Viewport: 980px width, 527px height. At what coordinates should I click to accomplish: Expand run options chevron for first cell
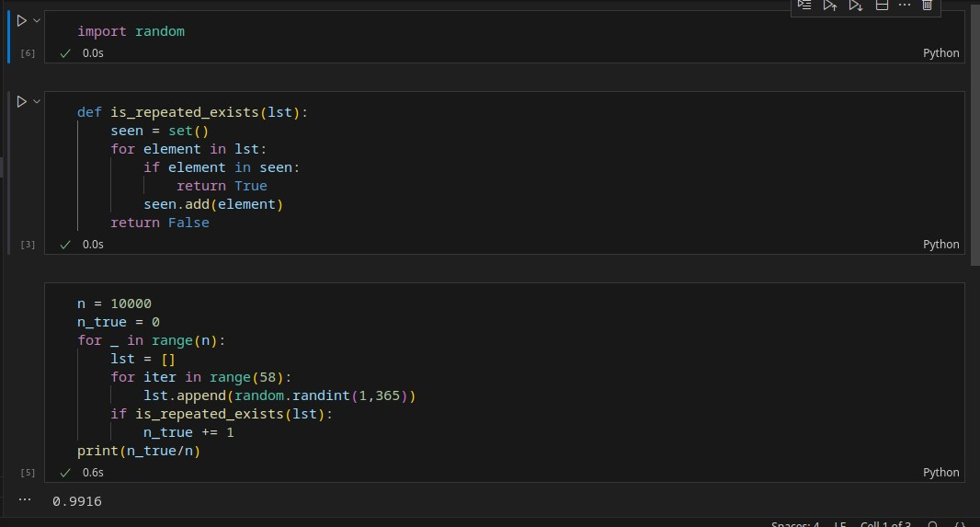tap(37, 20)
